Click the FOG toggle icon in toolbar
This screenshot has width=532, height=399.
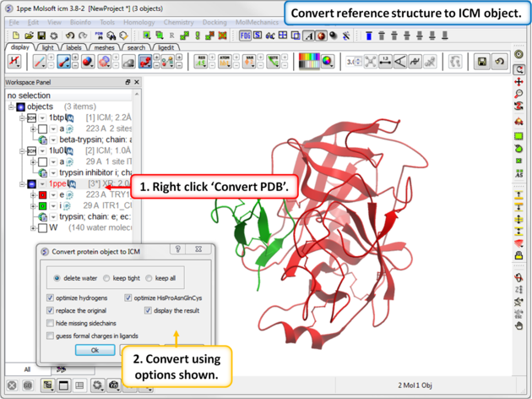click(245, 36)
